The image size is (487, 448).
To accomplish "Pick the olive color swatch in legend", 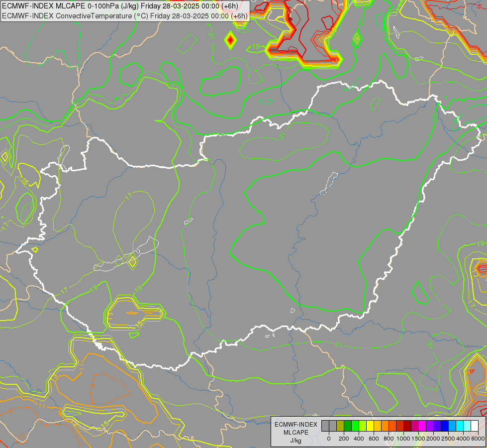I will tap(340, 426).
